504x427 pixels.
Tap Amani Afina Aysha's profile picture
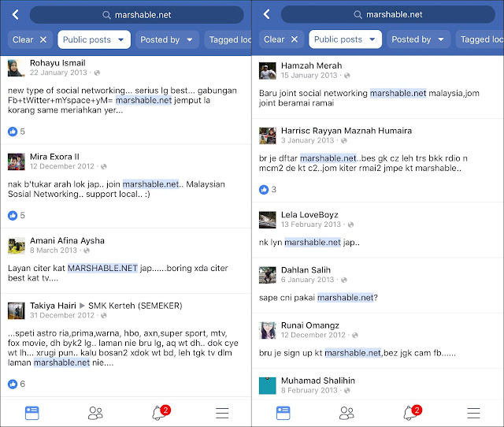[x=16, y=246]
